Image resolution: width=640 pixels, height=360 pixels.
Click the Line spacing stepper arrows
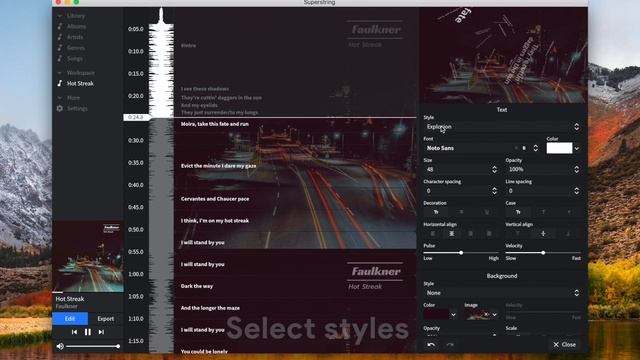[576, 191]
